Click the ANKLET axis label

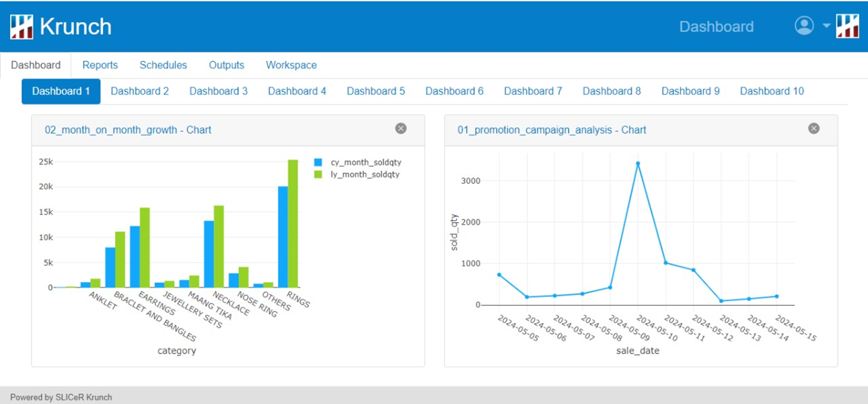[103, 301]
